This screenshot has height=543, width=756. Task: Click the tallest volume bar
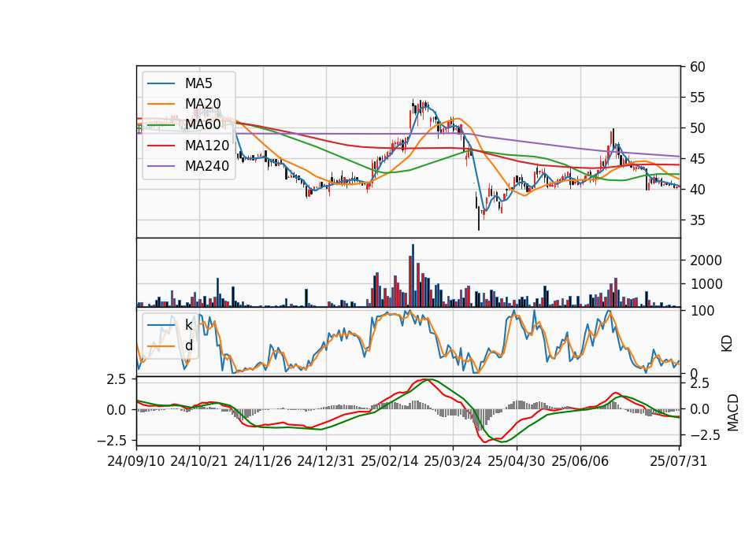413,275
